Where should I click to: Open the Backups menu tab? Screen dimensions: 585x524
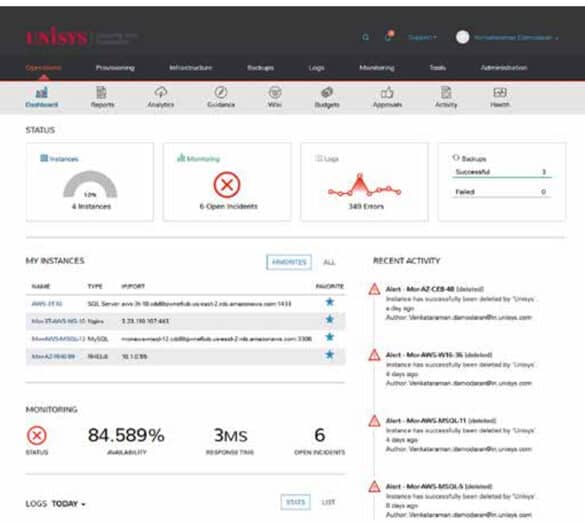click(260, 68)
